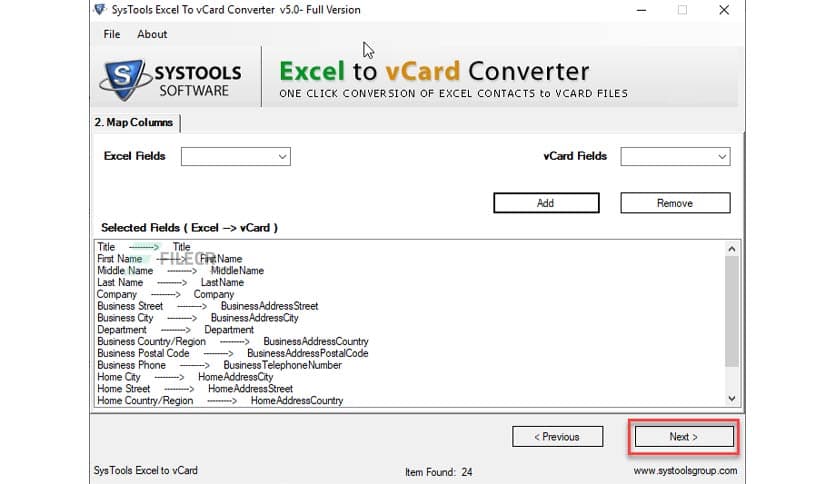
Task: Click the scroll up arrow in Selected Fields list
Action: pos(732,249)
